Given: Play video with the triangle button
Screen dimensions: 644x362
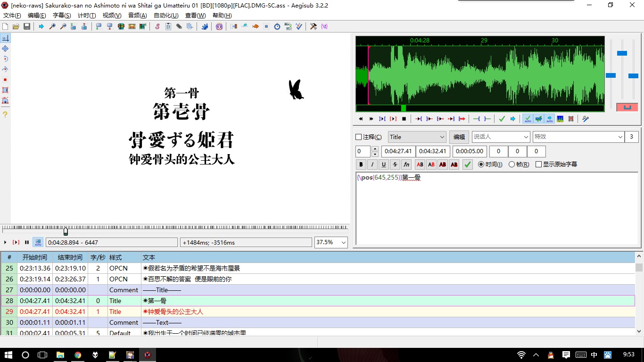Looking at the screenshot, I should [5, 242].
